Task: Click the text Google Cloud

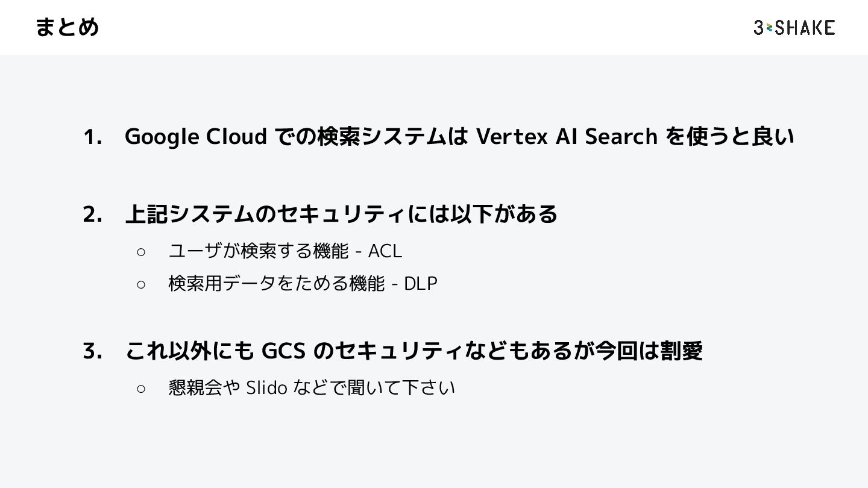Action: [195, 137]
